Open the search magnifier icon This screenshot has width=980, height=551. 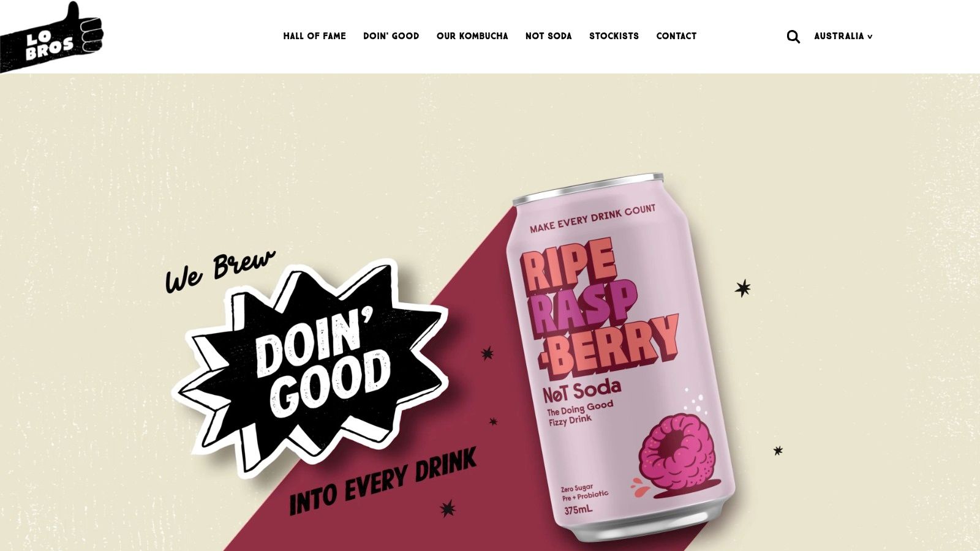pyautogui.click(x=793, y=37)
